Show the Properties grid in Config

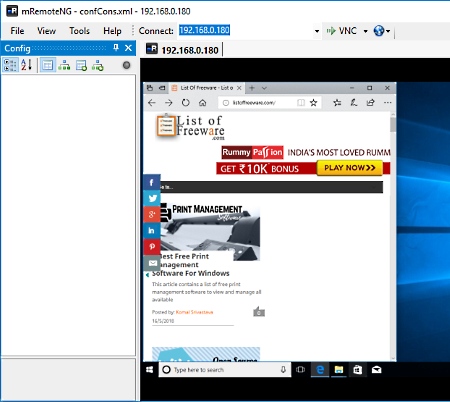click(x=48, y=65)
